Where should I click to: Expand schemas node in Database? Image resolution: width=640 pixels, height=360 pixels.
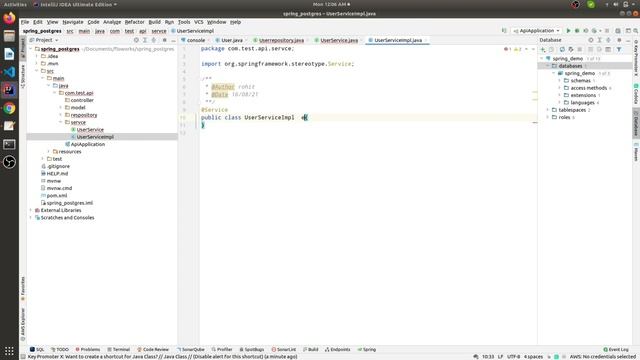560,80
